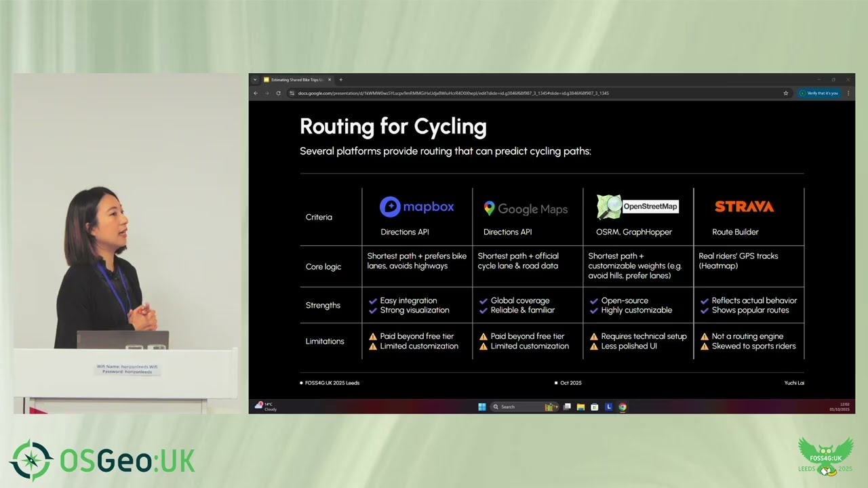
Task: Click the warning icon beside Not a routing engine
Action: (x=705, y=336)
